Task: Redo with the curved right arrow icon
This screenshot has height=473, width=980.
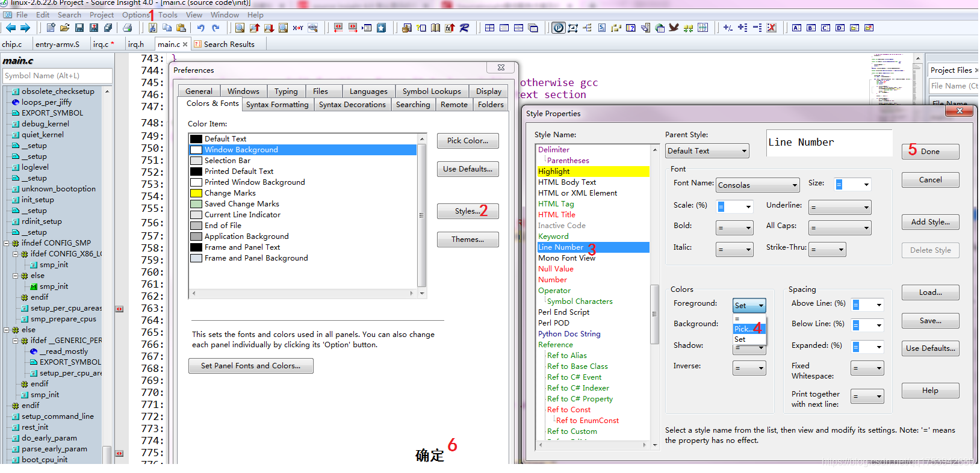Action: pyautogui.click(x=216, y=28)
